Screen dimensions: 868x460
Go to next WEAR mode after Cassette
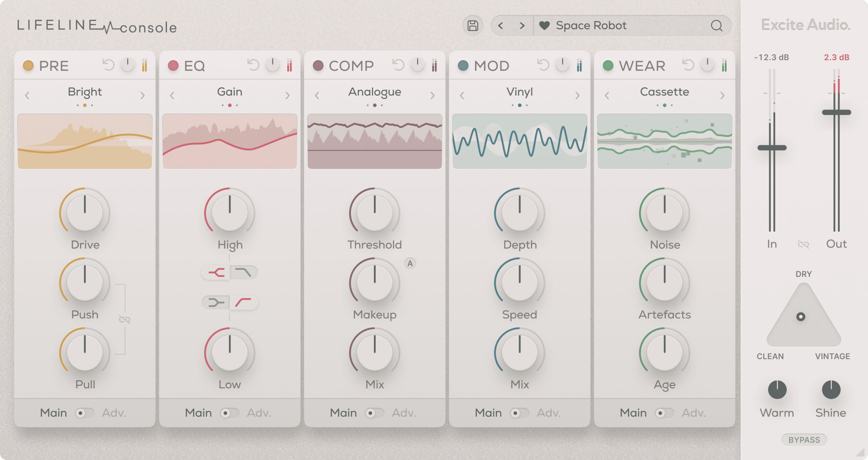pos(722,96)
